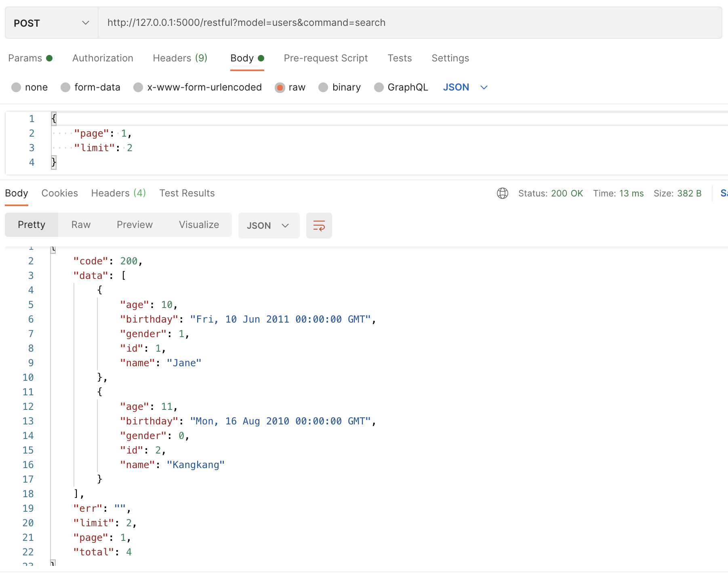
Task: Choose the GraphQL body type
Action: pos(379,87)
